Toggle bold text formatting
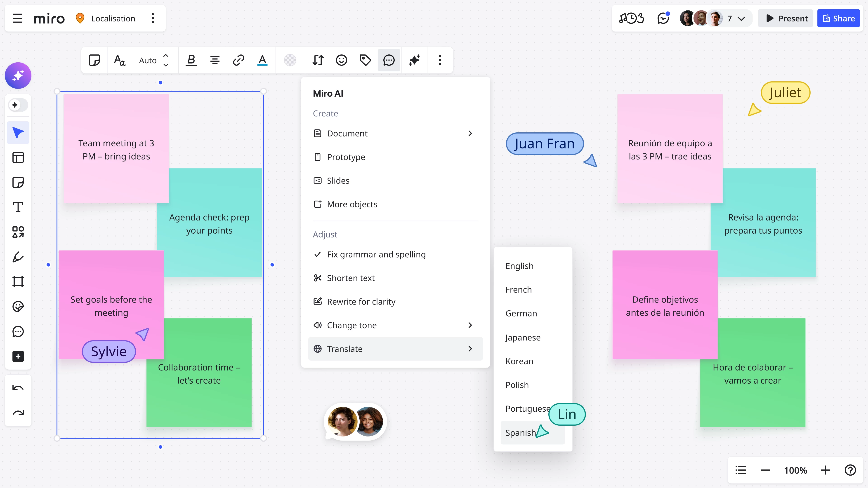The width and height of the screenshot is (868, 488). (191, 60)
